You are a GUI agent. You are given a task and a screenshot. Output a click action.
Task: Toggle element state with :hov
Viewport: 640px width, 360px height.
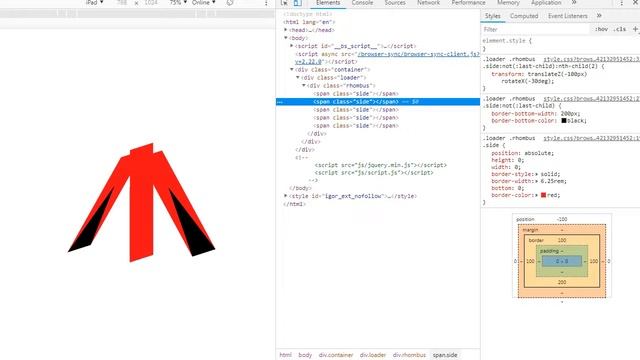[x=601, y=29]
